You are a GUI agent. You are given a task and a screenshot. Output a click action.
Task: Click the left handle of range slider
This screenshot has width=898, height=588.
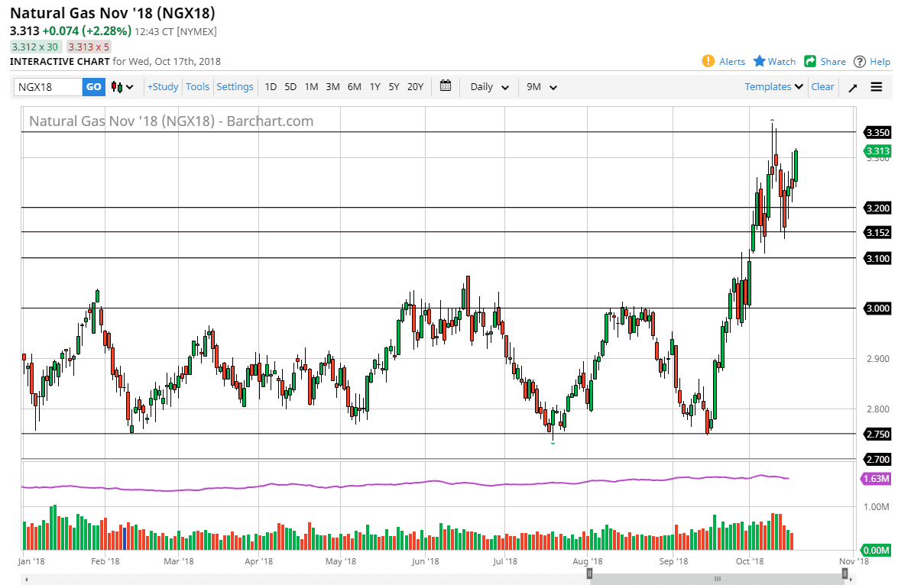589,574
